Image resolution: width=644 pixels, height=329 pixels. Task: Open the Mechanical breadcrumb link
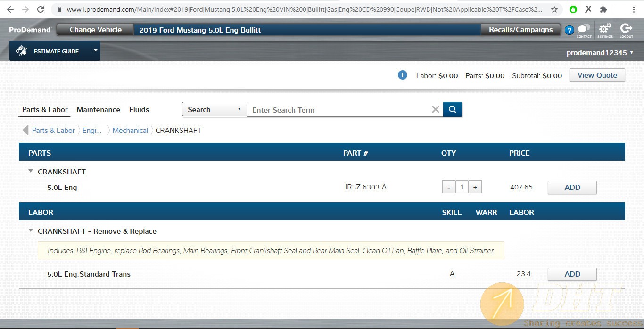click(x=130, y=131)
